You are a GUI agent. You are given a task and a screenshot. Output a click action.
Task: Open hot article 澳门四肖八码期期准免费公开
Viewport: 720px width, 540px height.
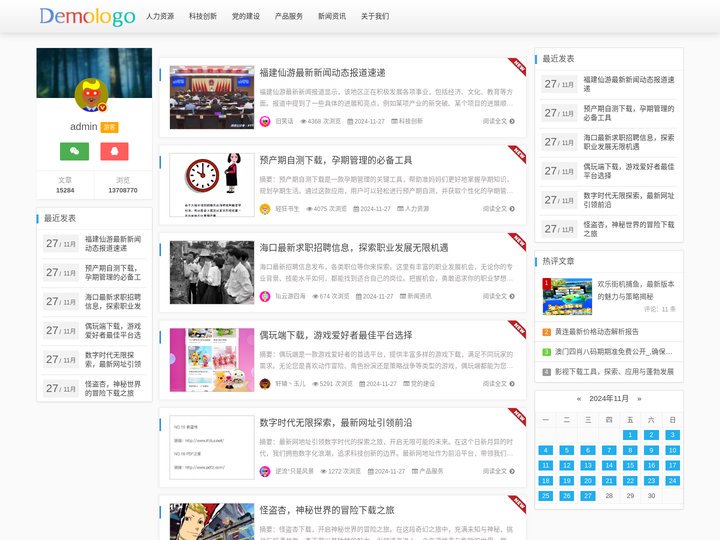[x=613, y=352]
